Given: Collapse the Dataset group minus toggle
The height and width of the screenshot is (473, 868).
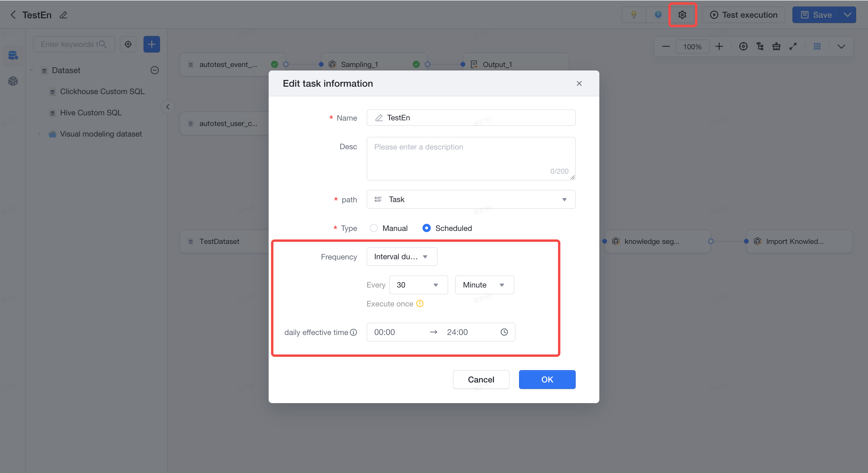Looking at the screenshot, I should (154, 70).
